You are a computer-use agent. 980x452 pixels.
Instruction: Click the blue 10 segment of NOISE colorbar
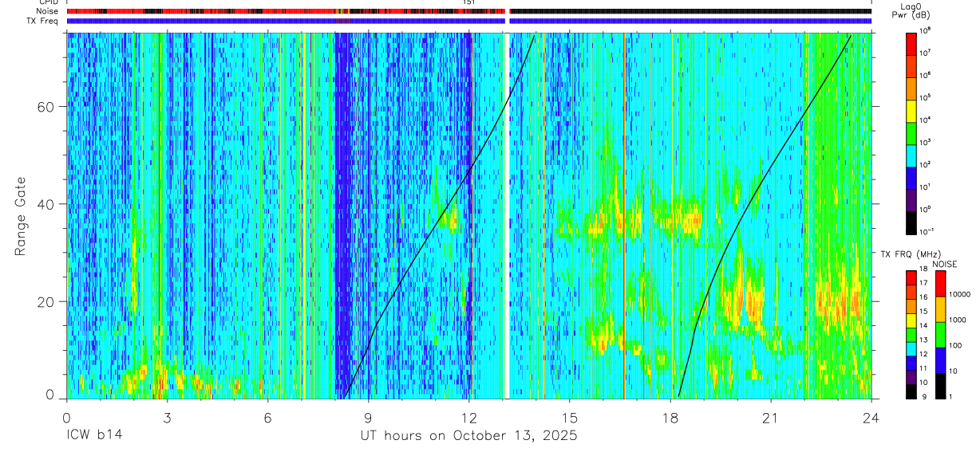(x=940, y=360)
